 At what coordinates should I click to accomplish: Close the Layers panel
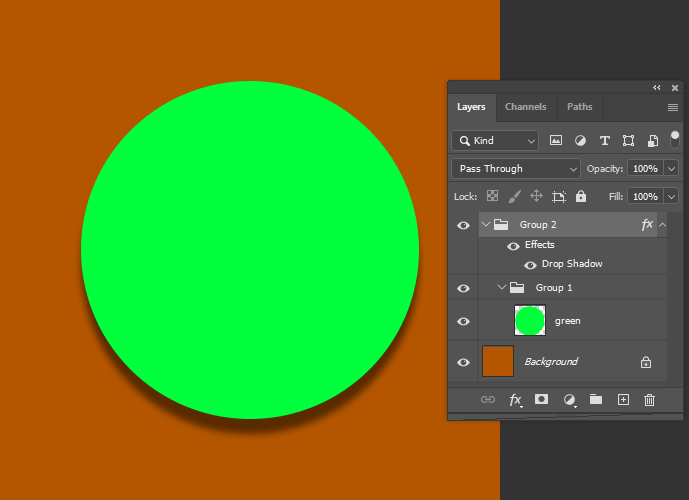point(675,88)
